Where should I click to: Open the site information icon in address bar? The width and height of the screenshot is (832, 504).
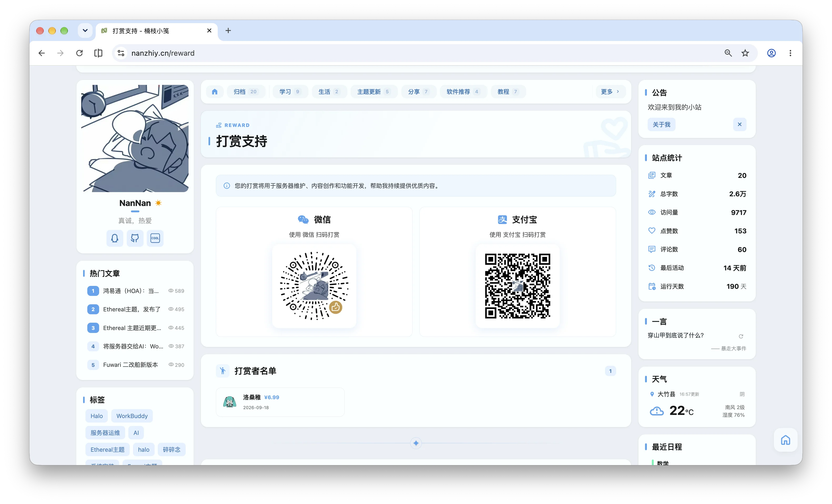point(121,53)
